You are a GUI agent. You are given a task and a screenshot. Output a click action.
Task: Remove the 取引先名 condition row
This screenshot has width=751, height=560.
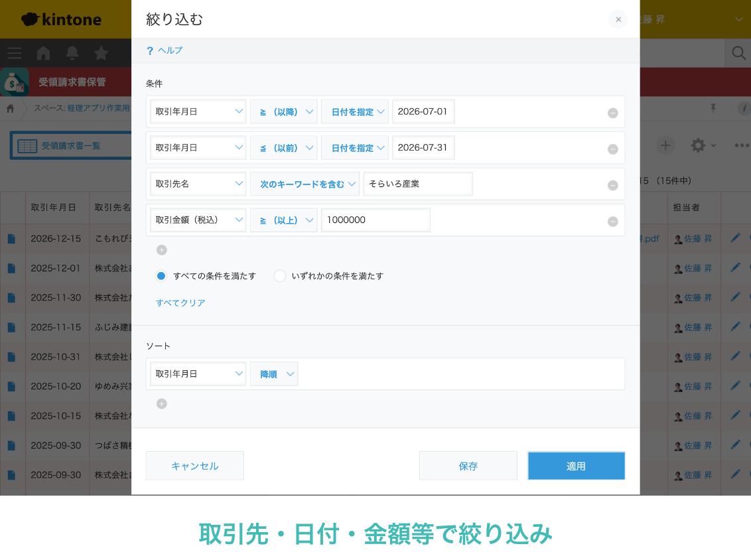(x=612, y=185)
